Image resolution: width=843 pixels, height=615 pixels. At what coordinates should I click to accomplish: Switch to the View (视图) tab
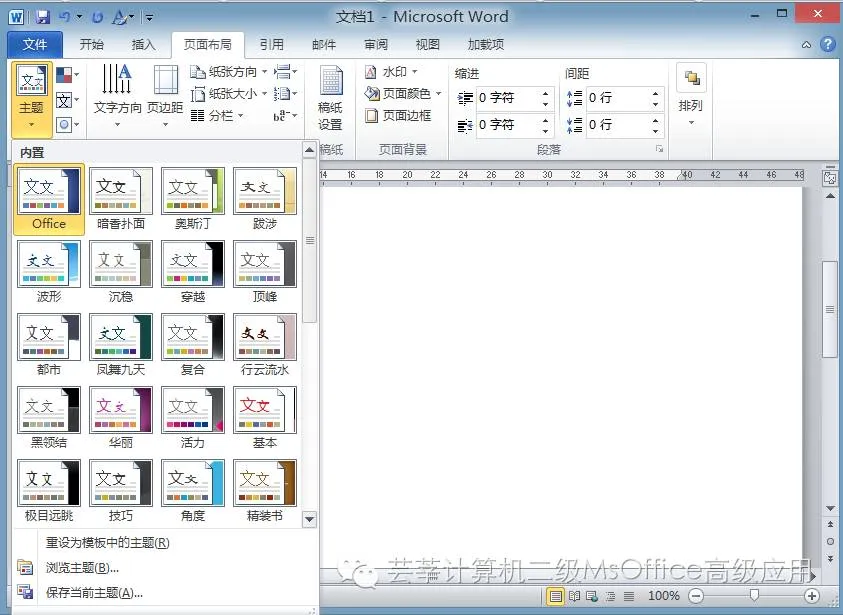click(427, 45)
